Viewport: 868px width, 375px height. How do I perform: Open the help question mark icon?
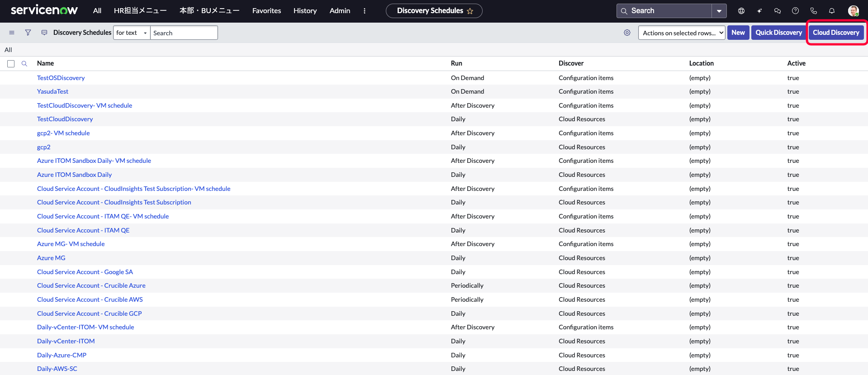tap(795, 11)
